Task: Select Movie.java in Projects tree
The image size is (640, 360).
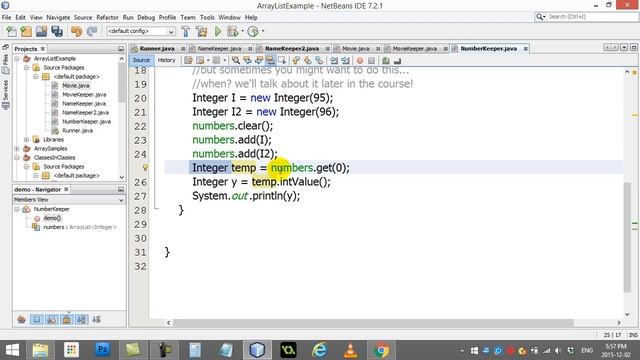Action: 76,86
